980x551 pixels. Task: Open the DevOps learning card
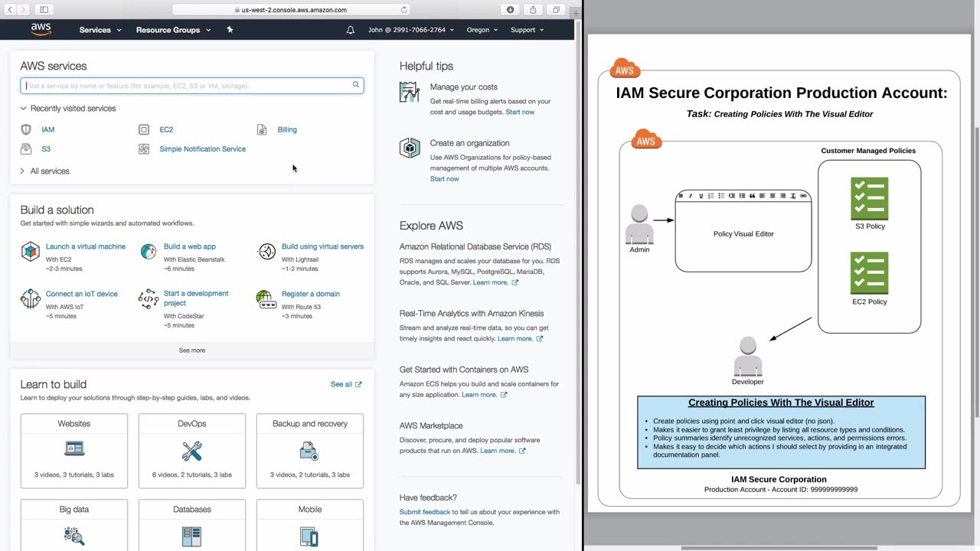[x=192, y=451]
